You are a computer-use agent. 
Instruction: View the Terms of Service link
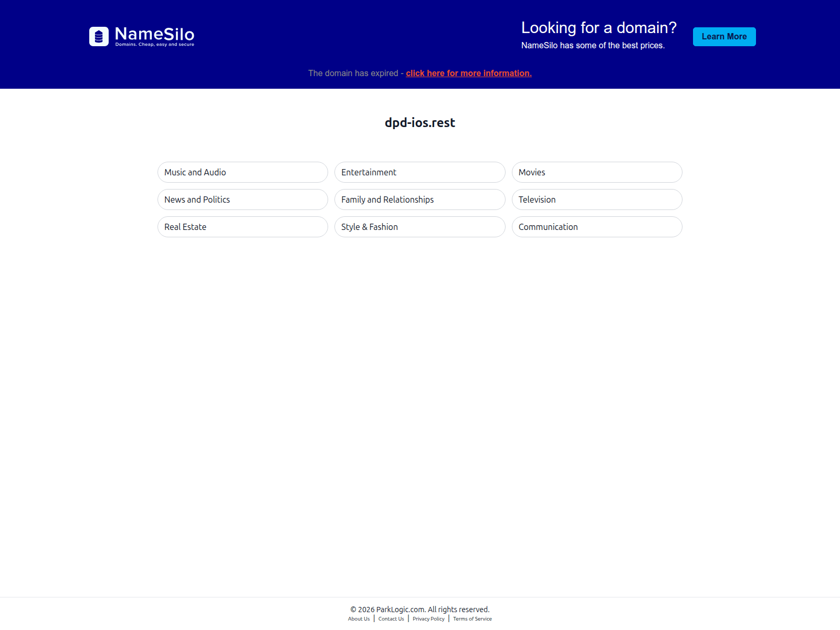472,619
